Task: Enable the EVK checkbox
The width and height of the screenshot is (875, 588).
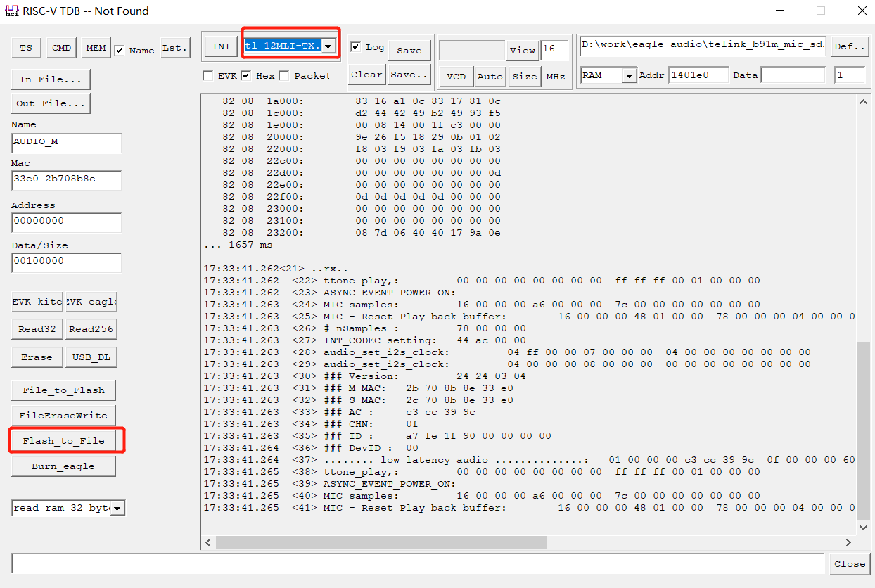Action: (x=209, y=75)
